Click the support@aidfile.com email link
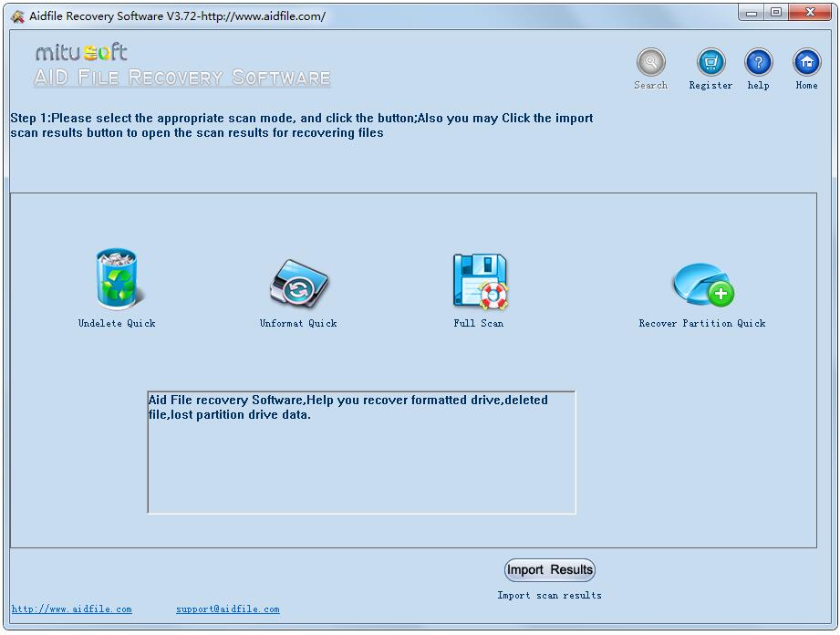 coord(228,609)
